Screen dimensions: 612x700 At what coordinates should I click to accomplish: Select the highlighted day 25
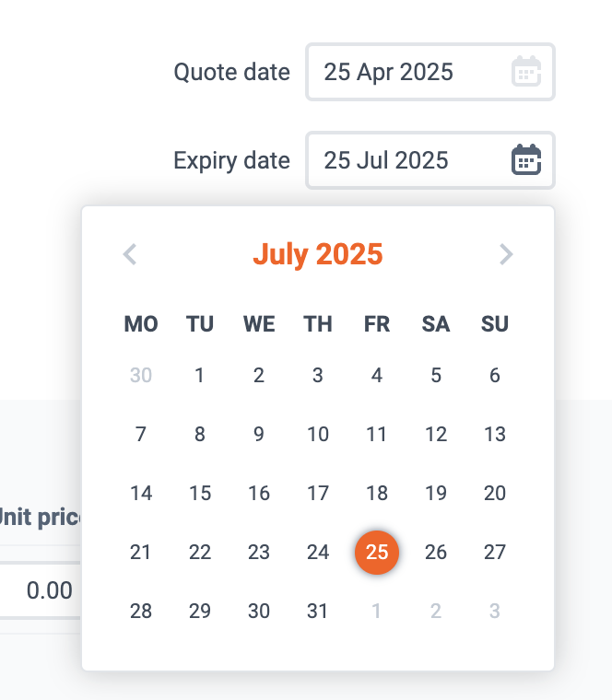point(377,553)
